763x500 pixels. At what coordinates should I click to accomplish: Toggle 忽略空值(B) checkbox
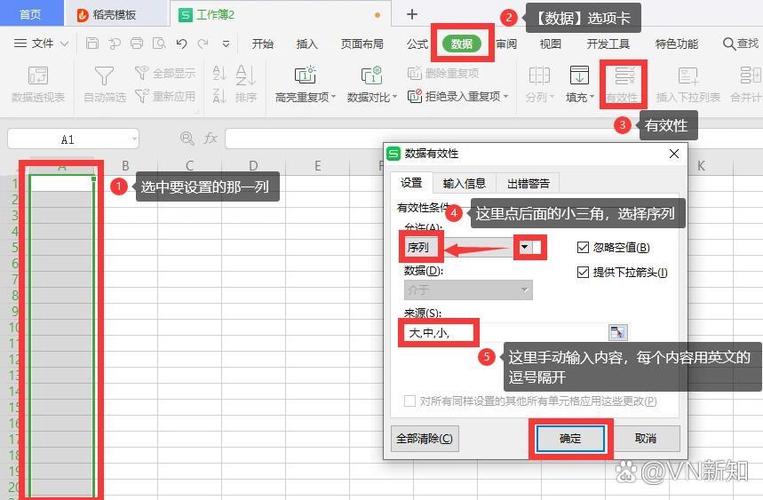(x=583, y=248)
